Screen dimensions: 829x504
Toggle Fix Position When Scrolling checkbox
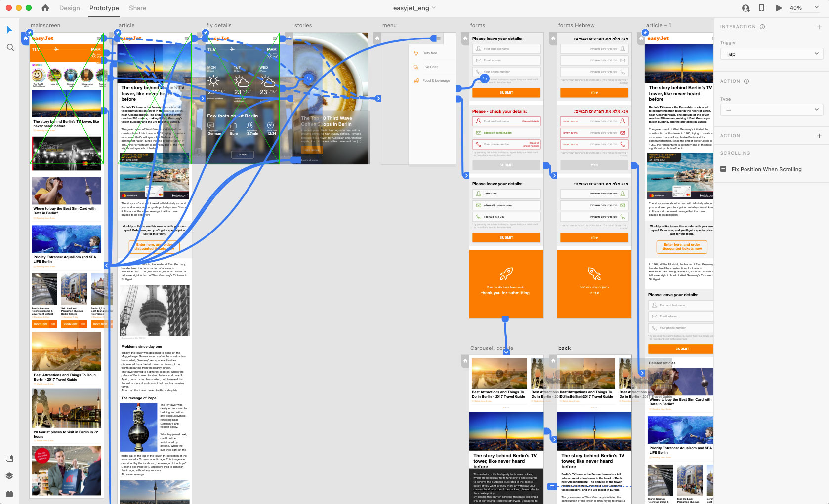pyautogui.click(x=723, y=169)
